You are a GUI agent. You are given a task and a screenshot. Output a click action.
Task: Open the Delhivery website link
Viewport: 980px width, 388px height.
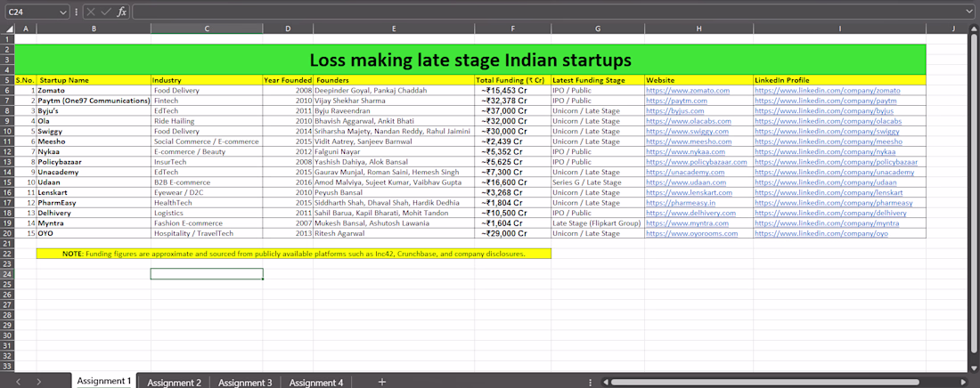(x=690, y=213)
